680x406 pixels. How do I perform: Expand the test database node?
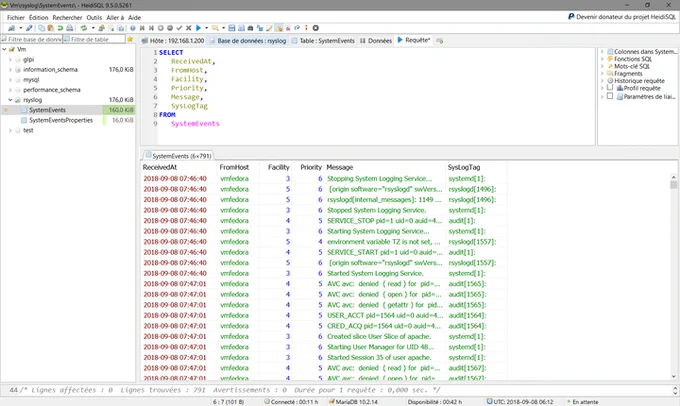click(10, 130)
